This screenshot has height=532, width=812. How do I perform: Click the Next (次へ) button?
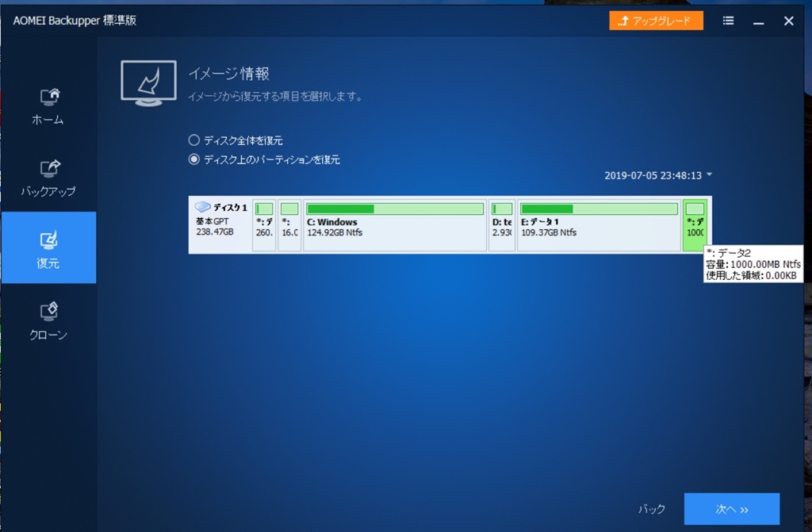732,509
